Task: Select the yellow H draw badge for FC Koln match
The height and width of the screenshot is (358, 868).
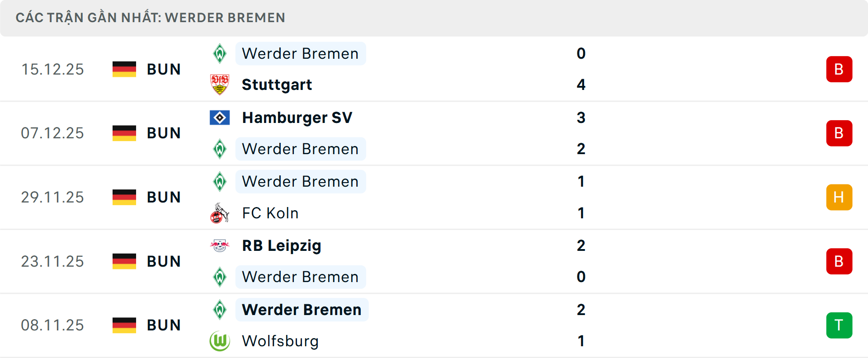Action: click(x=839, y=197)
